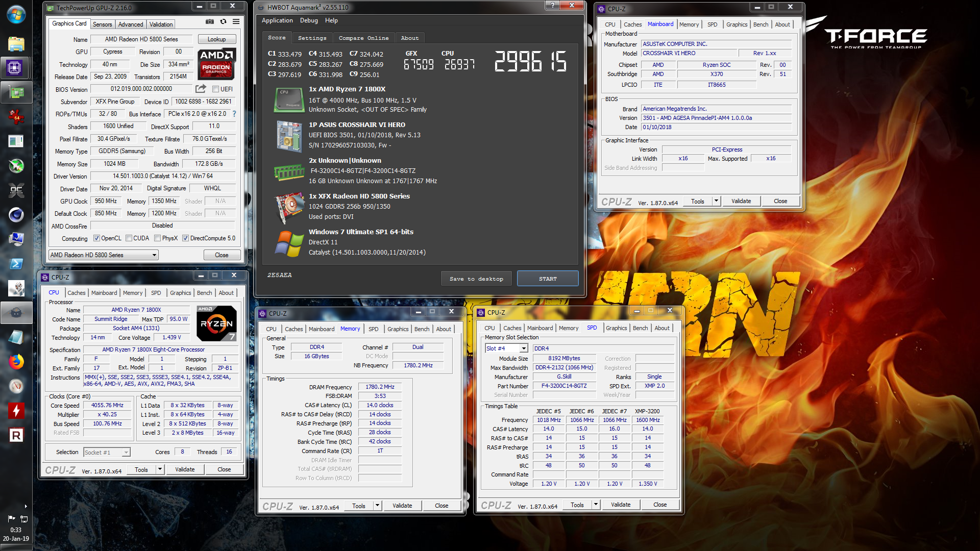Image resolution: width=980 pixels, height=551 pixels.
Task: Toggle the DirectCompute 5.0 checkbox
Action: pyautogui.click(x=186, y=238)
